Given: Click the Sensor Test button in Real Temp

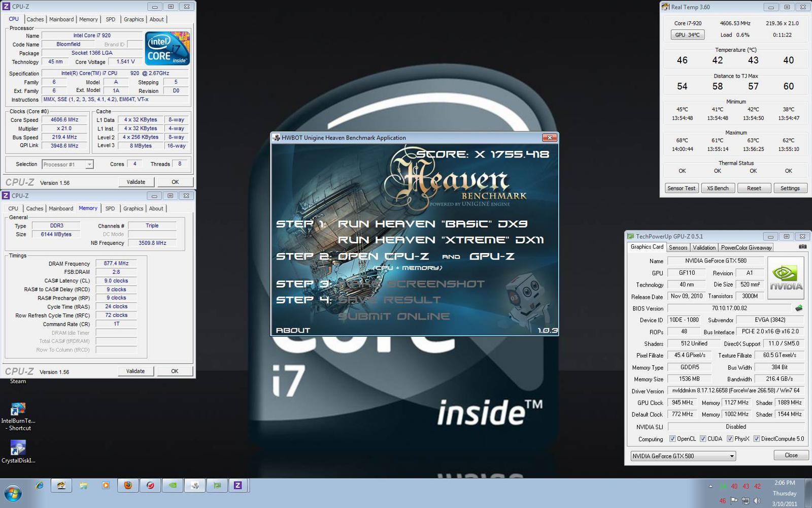Looking at the screenshot, I should coord(682,188).
